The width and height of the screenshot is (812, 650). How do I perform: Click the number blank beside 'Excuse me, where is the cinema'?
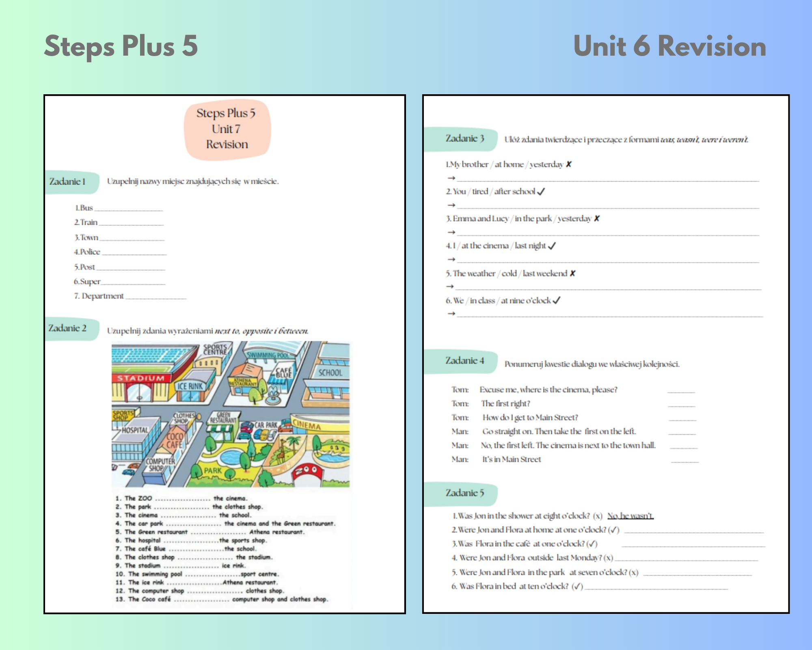pos(681,391)
